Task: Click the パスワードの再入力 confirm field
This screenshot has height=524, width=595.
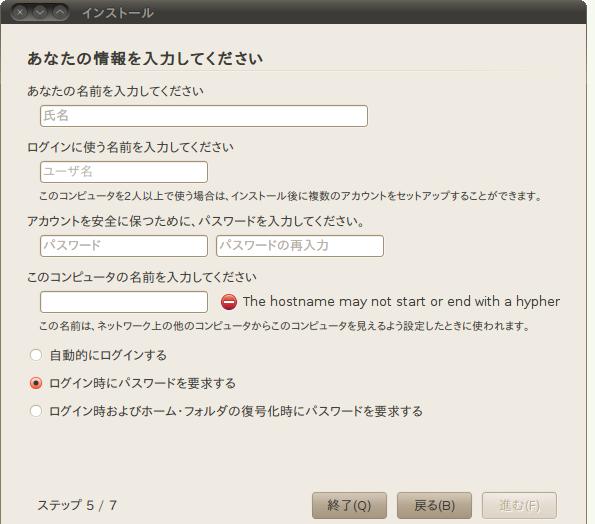Action: point(300,245)
